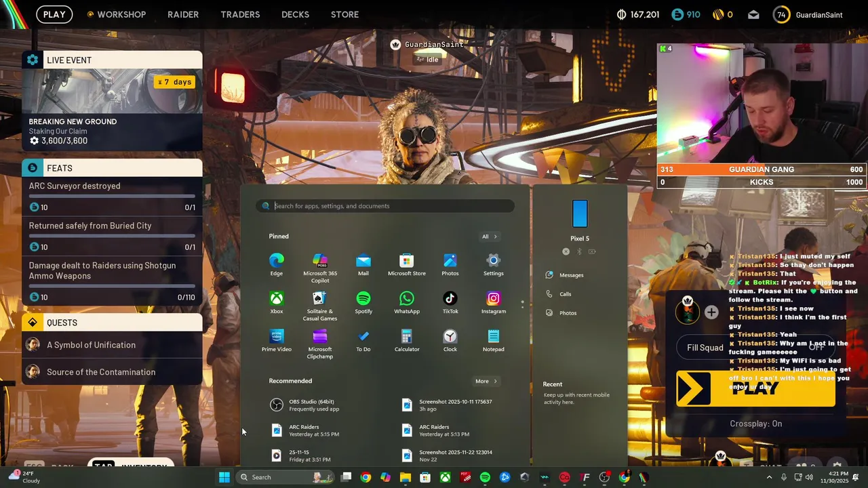The height and width of the screenshot is (488, 868).
Task: Show hidden system tray icons chevron
Action: (x=769, y=477)
